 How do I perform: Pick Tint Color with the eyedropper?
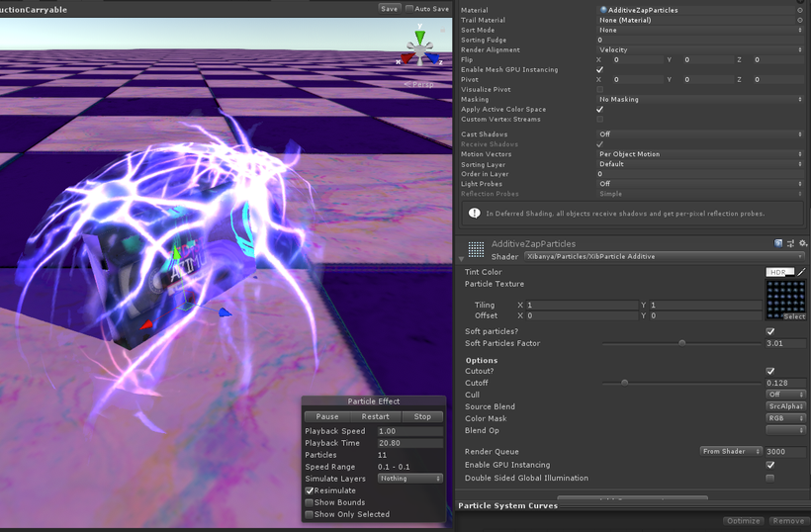(802, 272)
